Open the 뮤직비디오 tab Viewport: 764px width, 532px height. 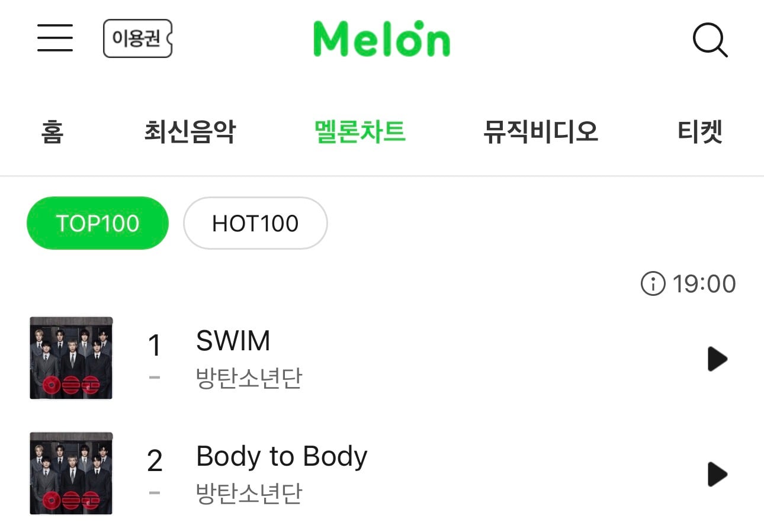541,131
